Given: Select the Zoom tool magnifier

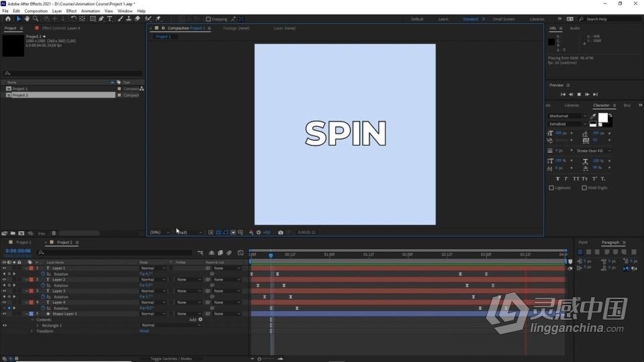Looking at the screenshot, I should pos(36,19).
